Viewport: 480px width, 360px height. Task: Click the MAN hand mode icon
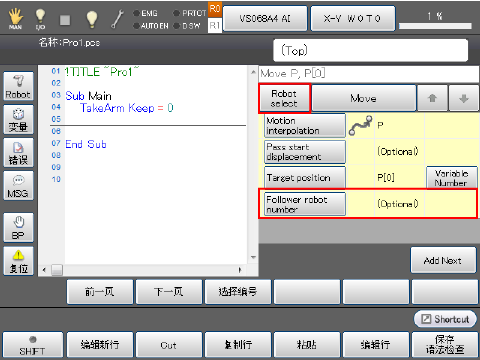[15, 19]
